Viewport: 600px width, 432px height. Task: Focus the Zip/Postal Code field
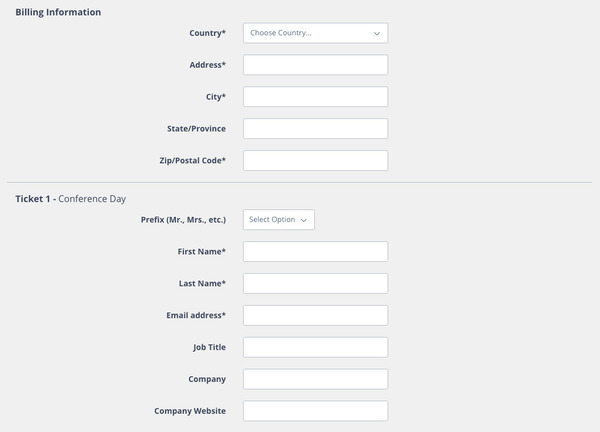(x=315, y=161)
